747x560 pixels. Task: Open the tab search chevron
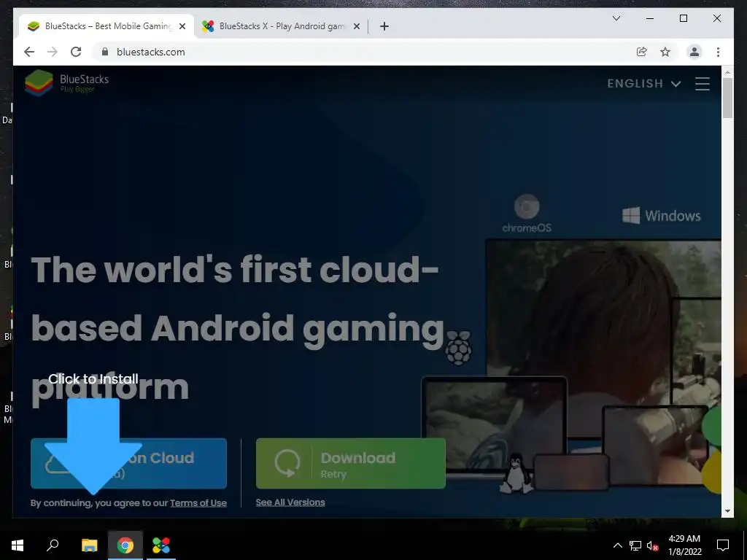tap(616, 18)
